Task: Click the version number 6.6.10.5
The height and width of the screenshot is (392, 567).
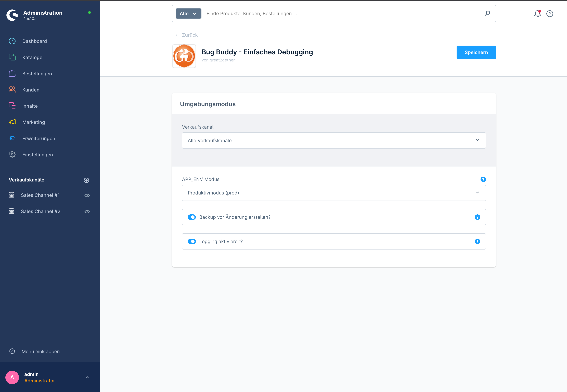Action: [x=30, y=19]
